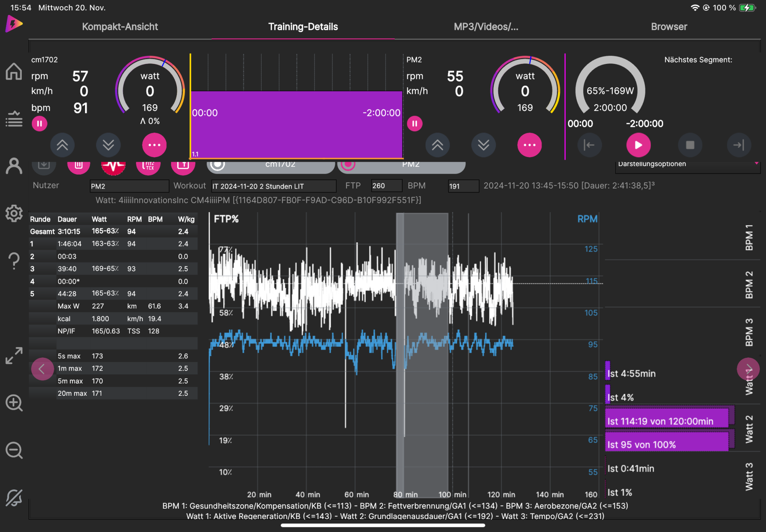Edit BPM value 191
Screen dimensions: 766x532
(x=463, y=186)
